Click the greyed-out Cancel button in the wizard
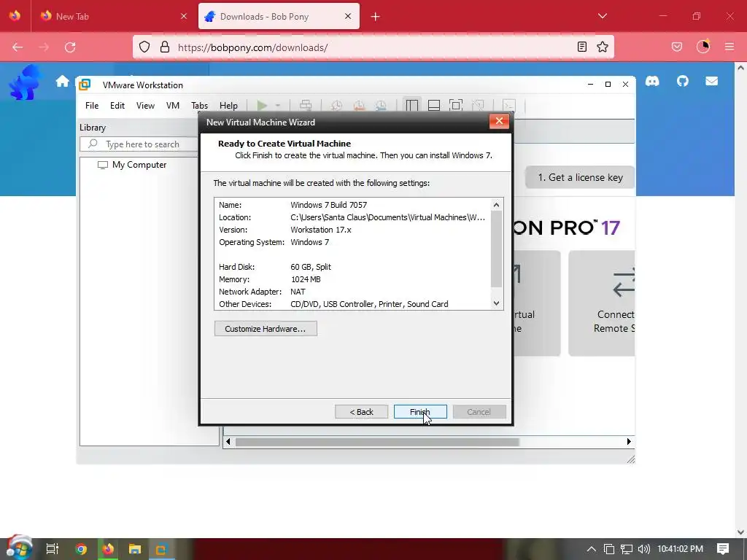This screenshot has width=747, height=560. pyautogui.click(x=479, y=412)
